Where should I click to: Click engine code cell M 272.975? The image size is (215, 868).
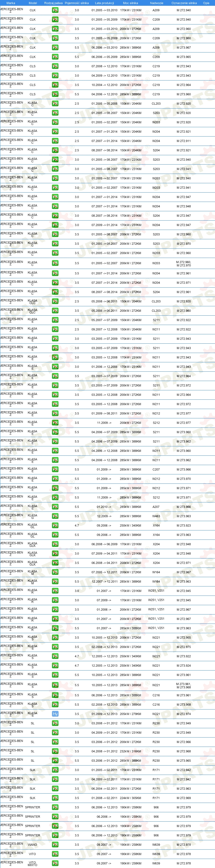[x=184, y=647]
